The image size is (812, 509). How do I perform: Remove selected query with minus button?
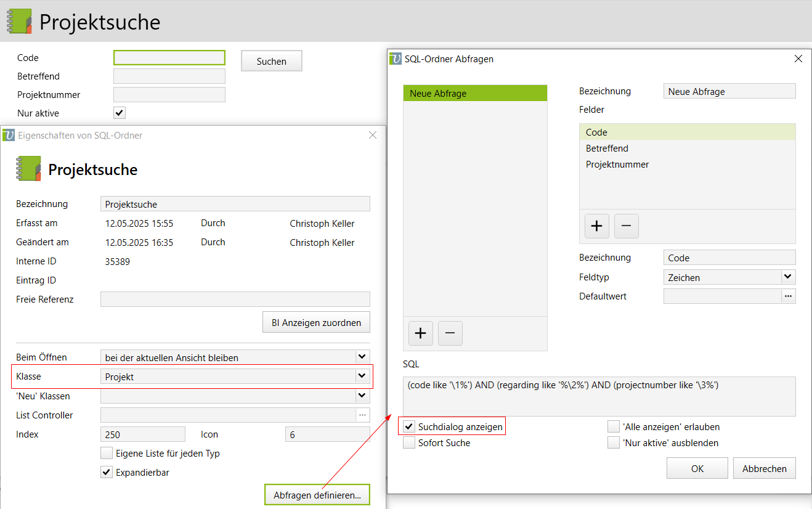450,333
